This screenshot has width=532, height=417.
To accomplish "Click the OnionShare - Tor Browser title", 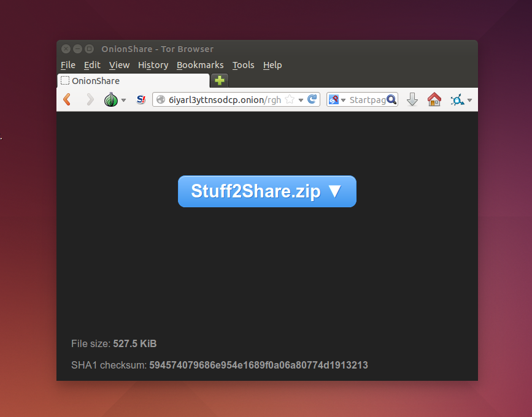I will [158, 49].
